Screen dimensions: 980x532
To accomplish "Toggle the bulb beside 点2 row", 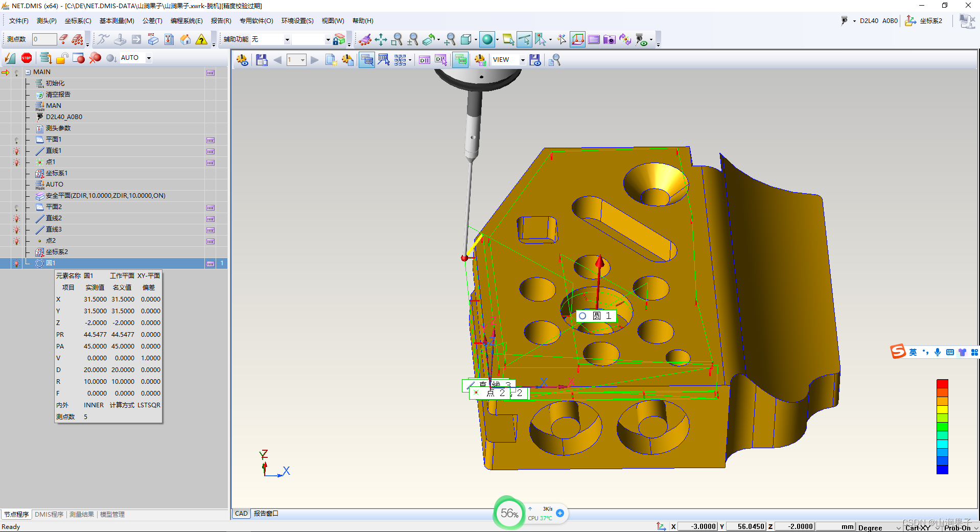I will click(16, 241).
